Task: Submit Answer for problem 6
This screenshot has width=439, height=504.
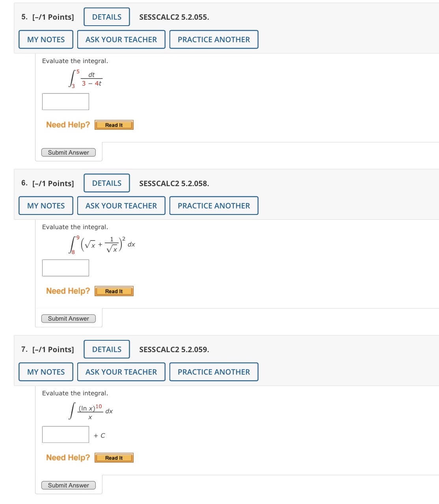Action: pyautogui.click(x=68, y=318)
